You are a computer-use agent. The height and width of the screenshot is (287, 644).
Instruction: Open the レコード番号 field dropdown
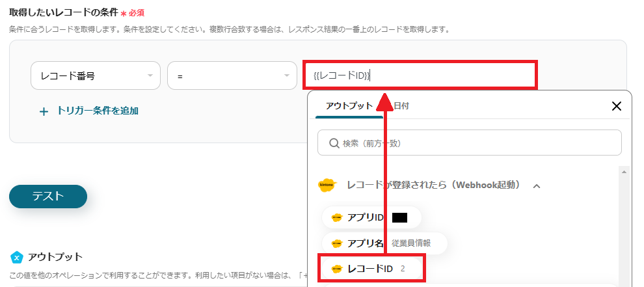click(x=95, y=75)
